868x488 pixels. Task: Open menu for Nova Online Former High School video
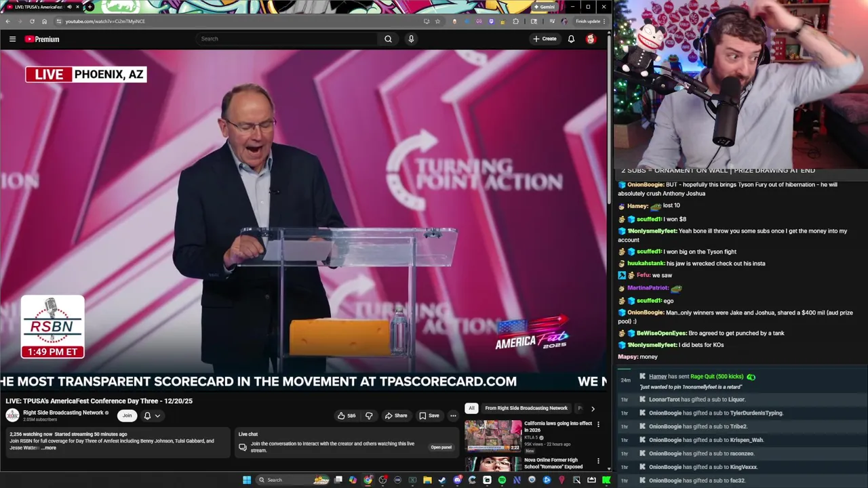598,461
